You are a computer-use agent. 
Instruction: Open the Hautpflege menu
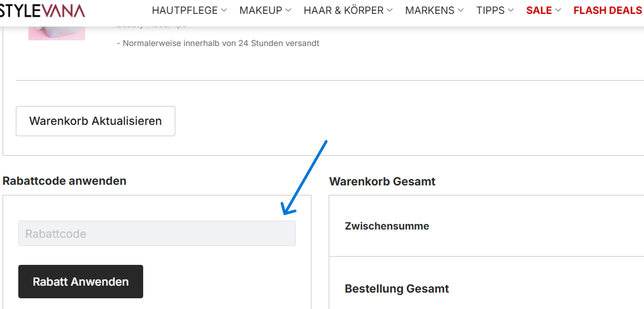point(185,10)
